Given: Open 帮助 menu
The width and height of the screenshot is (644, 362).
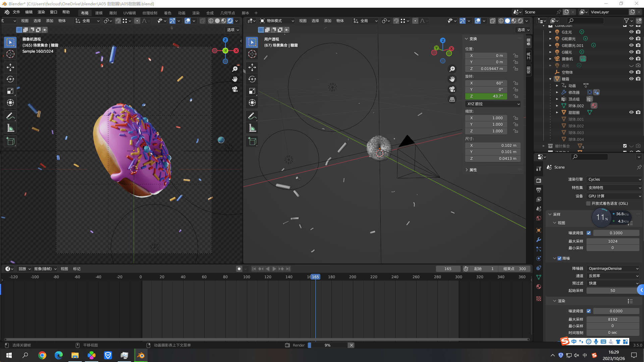Looking at the screenshot, I should tap(66, 12).
